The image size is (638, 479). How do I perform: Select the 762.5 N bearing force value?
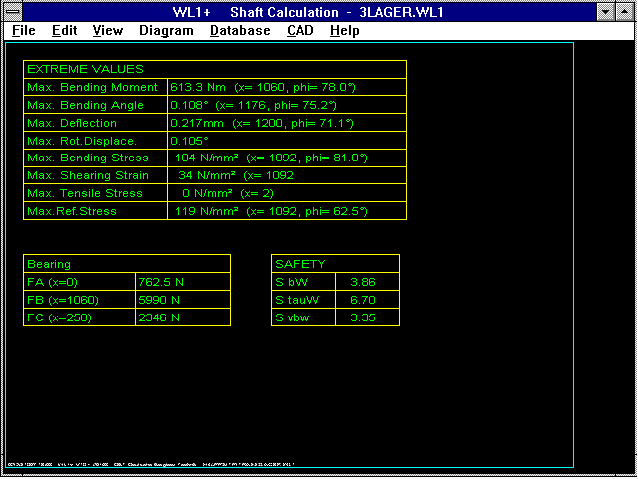[158, 282]
